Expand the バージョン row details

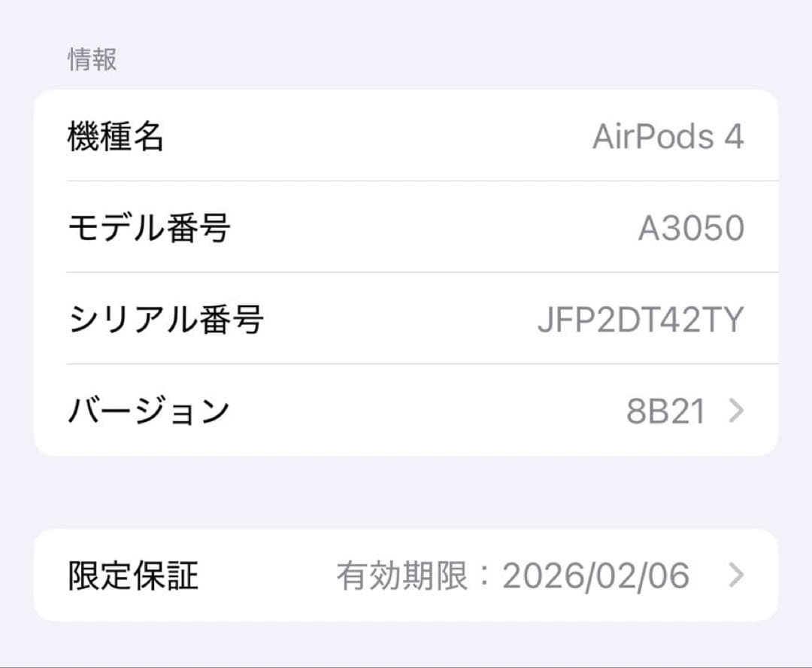(x=406, y=409)
